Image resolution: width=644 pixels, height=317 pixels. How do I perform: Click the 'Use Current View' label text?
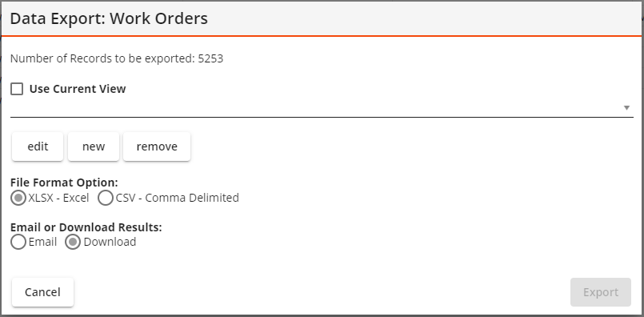coord(78,89)
